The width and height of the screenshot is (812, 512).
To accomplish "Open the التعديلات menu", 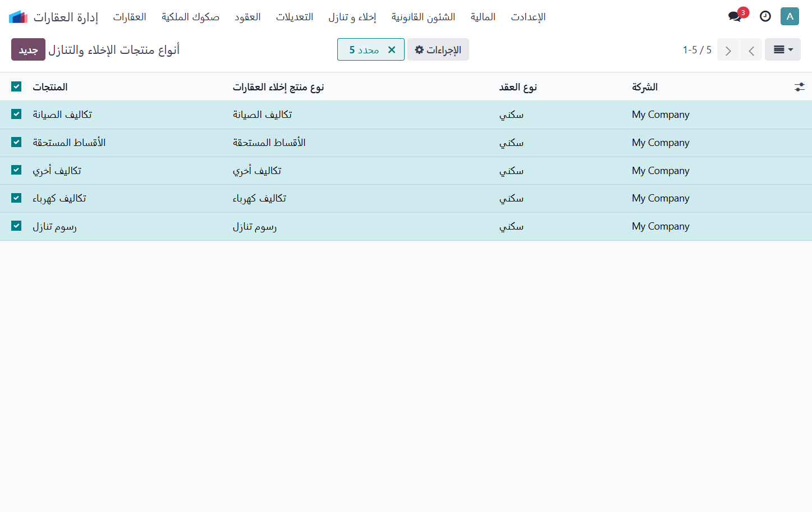I will (x=295, y=17).
